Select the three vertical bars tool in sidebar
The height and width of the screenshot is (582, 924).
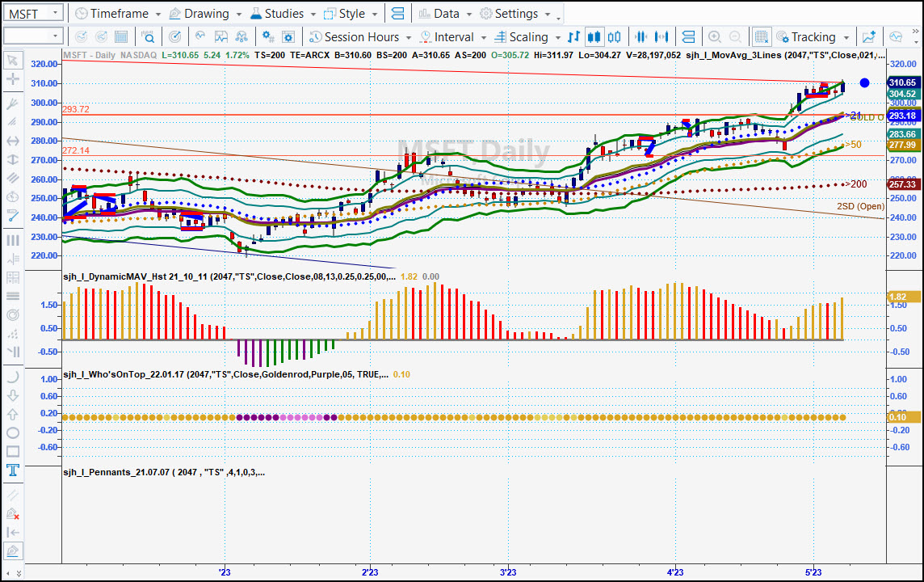coord(12,240)
